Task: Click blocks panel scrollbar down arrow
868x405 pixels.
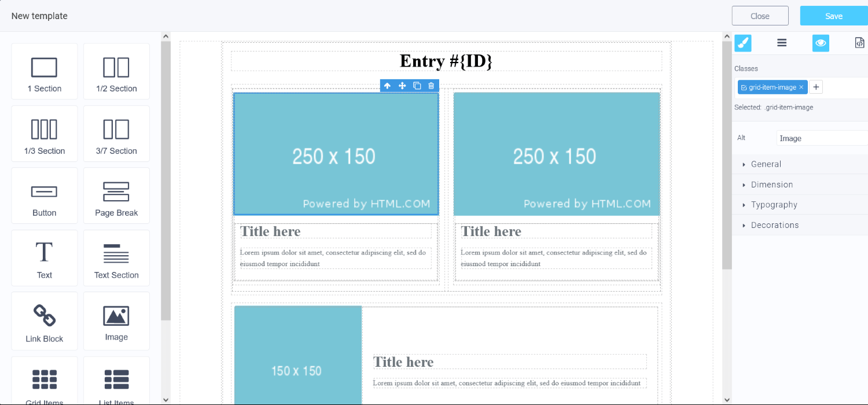Action: point(166,399)
